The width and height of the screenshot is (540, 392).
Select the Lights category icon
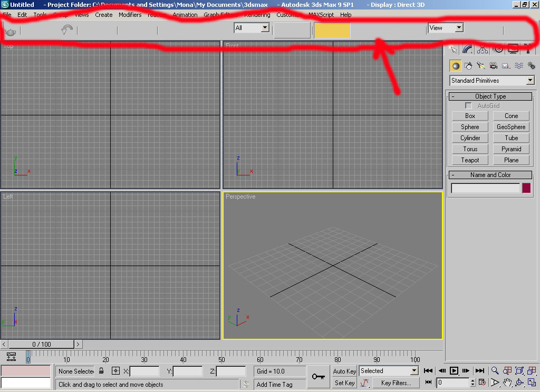pos(481,66)
